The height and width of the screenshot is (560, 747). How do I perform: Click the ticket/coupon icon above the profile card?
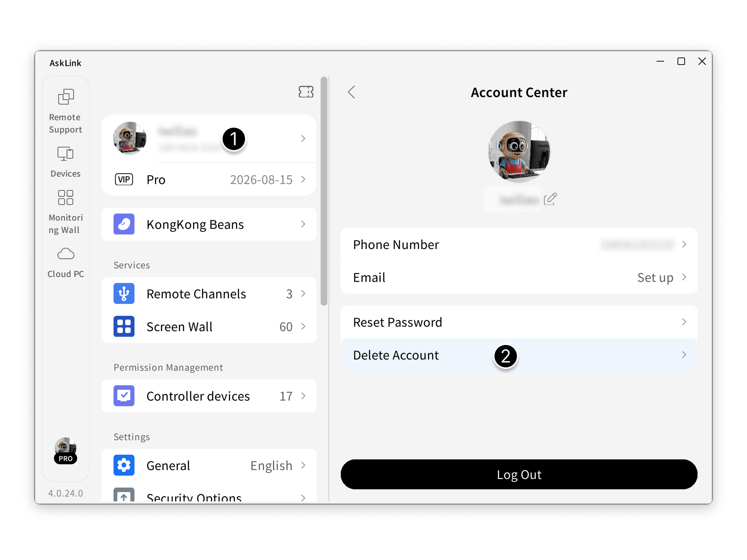tap(306, 92)
